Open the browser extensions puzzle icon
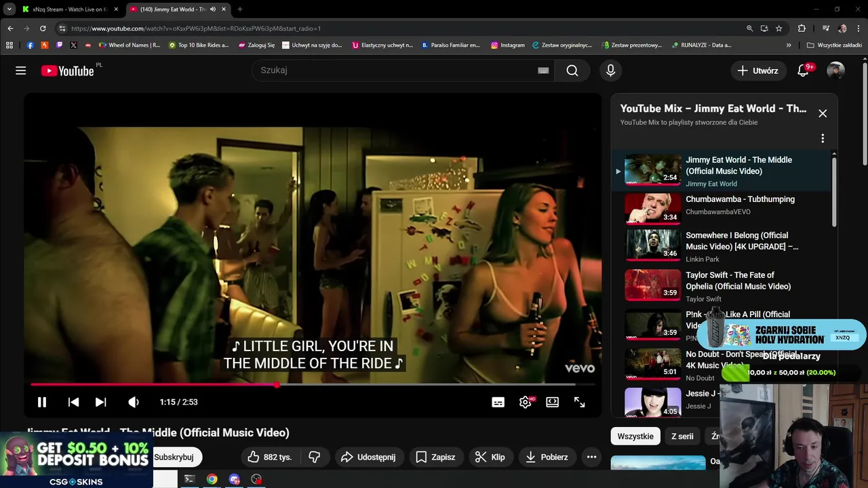This screenshot has width=868, height=488. [x=802, y=28]
